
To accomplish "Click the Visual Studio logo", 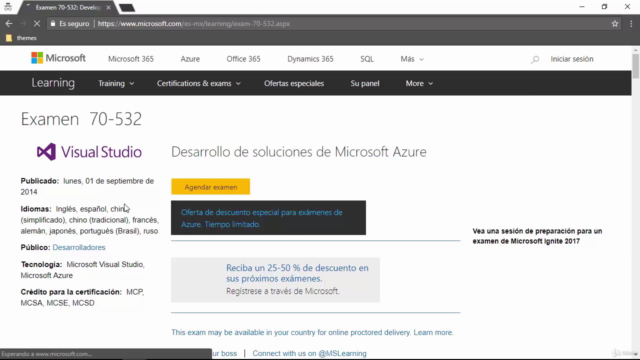I will point(89,152).
